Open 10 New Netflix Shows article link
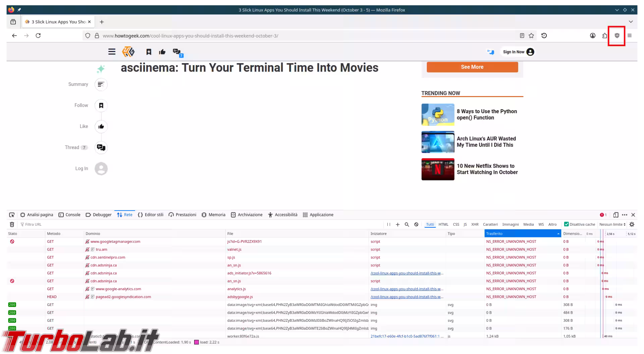644x354 pixels. pyautogui.click(x=487, y=169)
